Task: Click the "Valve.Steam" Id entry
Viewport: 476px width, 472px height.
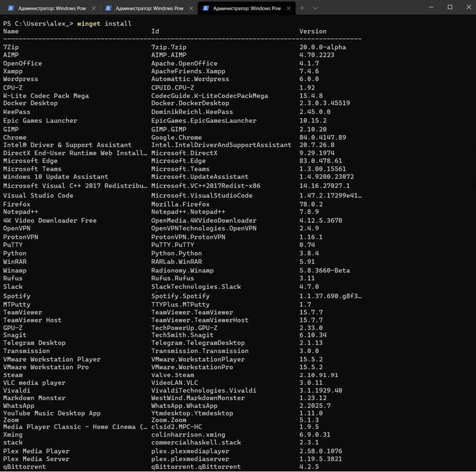Action: [x=173, y=375]
